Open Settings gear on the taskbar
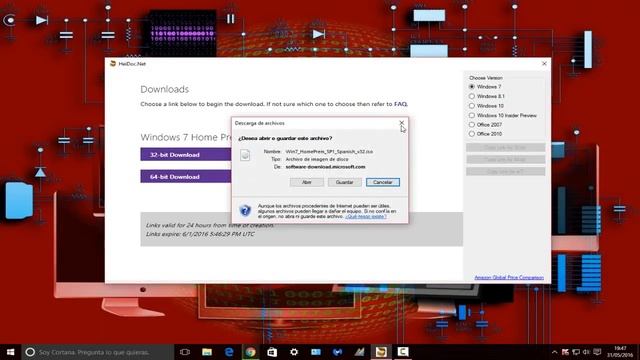This screenshot has width=640, height=360. point(294,352)
